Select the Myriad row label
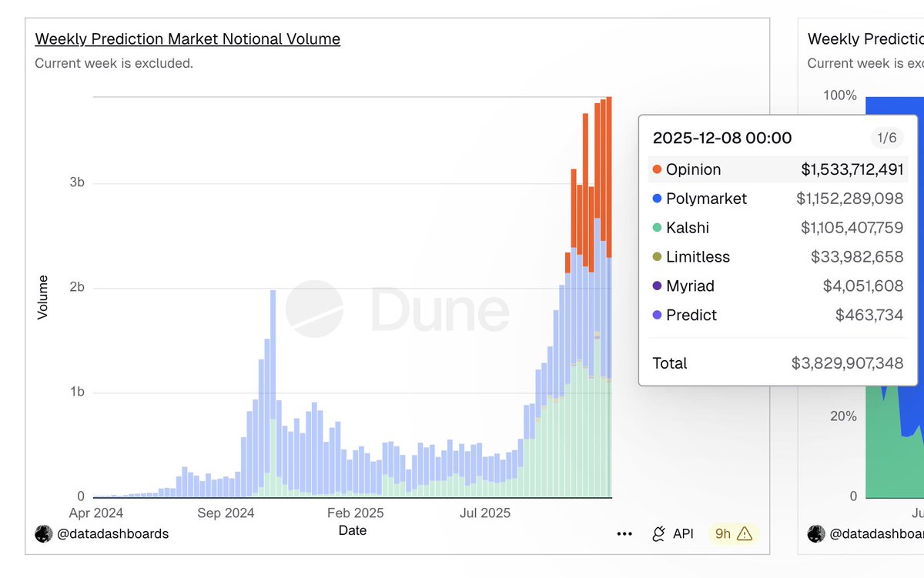This screenshot has height=578, width=924. point(691,286)
